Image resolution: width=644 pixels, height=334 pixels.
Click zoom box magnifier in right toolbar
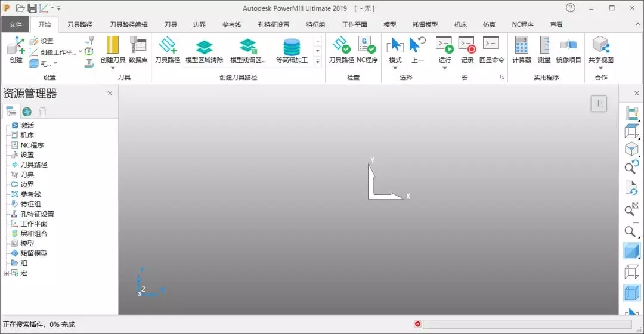point(631,230)
